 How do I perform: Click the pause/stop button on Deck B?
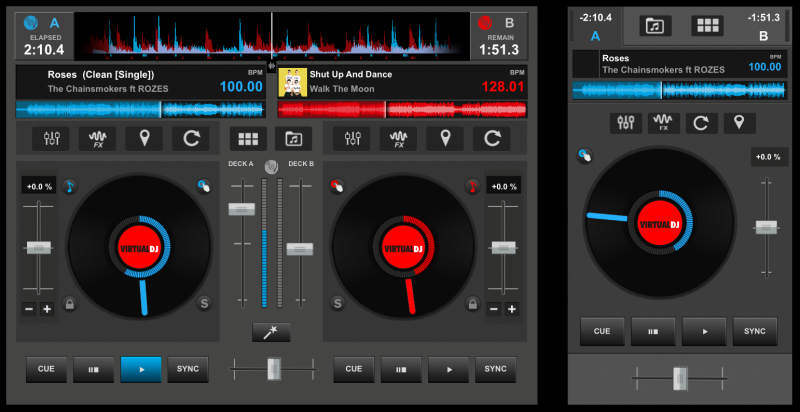(x=401, y=369)
